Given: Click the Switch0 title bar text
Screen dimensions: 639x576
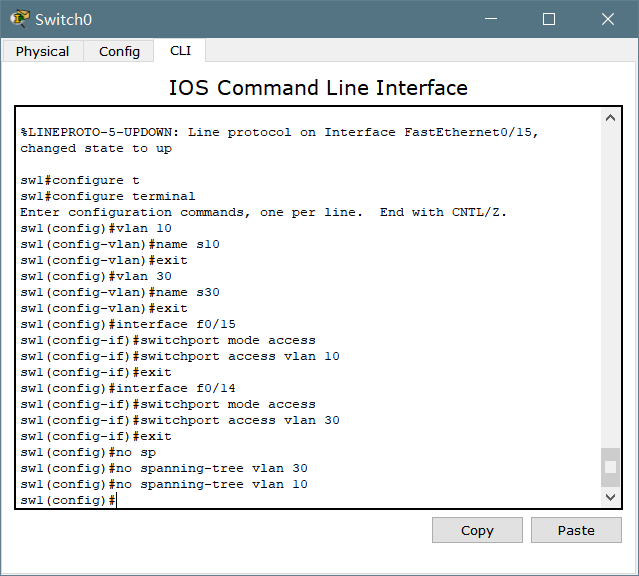Looking at the screenshot, I should tap(63, 19).
